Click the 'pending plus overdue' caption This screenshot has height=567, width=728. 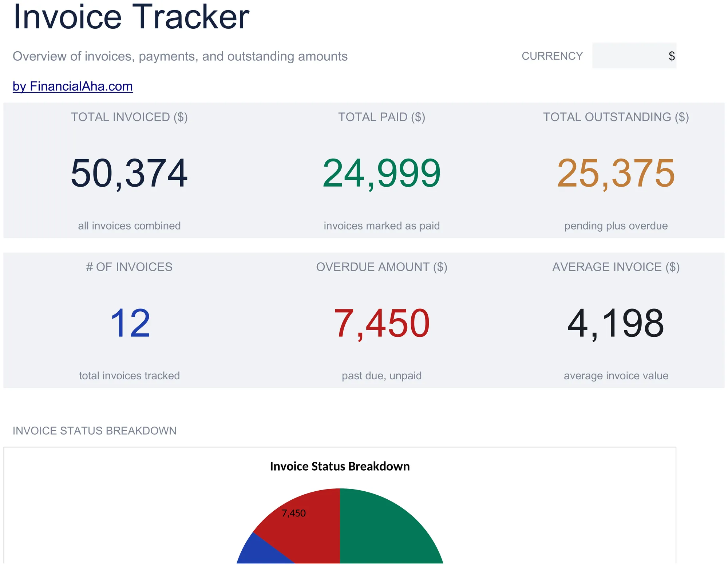(x=616, y=226)
